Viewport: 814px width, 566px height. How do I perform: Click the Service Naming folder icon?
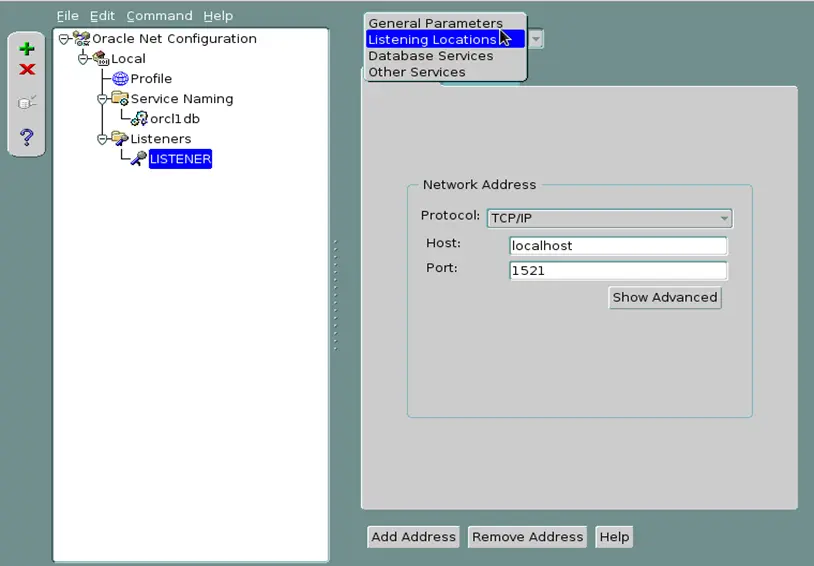pyautogui.click(x=120, y=98)
